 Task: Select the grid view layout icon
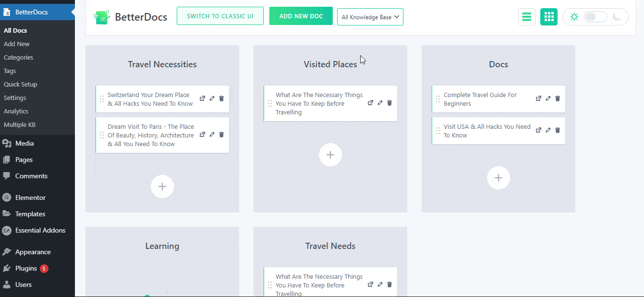[x=549, y=17]
